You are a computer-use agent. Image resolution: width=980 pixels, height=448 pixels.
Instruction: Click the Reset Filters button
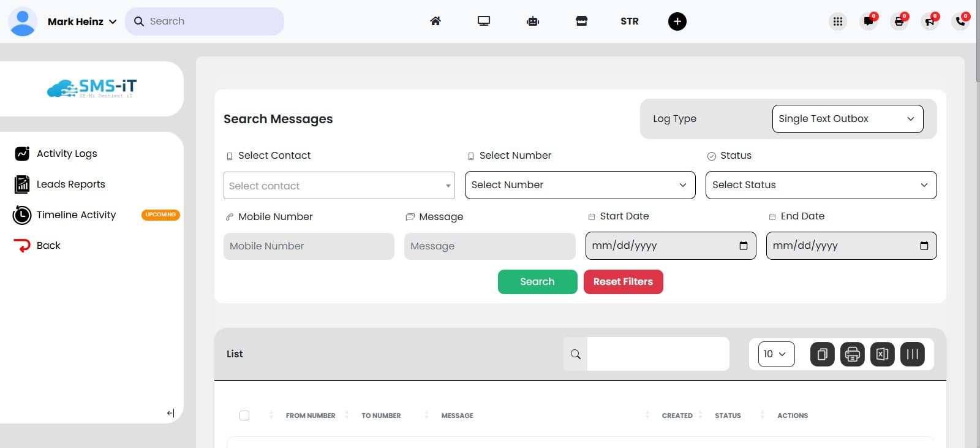click(x=624, y=282)
